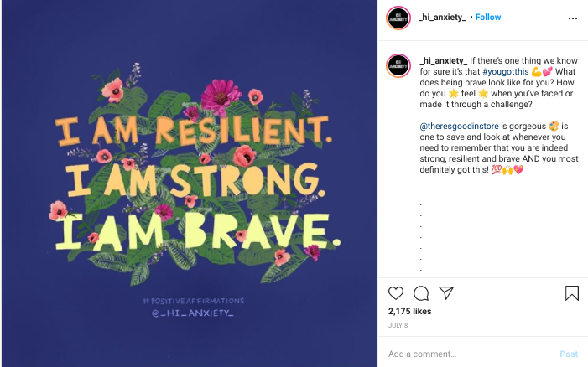
Task: Click the flexed bicep emoji in caption
Action: [537, 71]
